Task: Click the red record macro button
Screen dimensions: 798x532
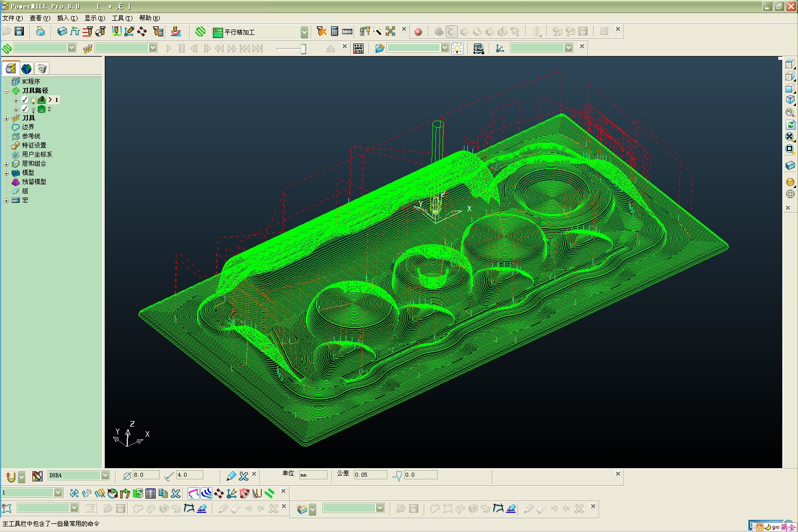Action: [418, 32]
